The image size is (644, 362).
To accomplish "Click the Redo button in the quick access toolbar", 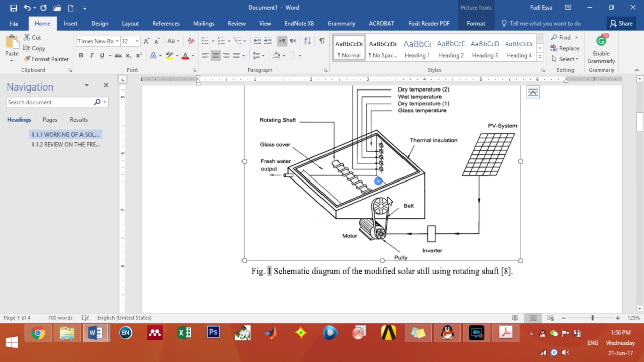I will [x=43, y=8].
